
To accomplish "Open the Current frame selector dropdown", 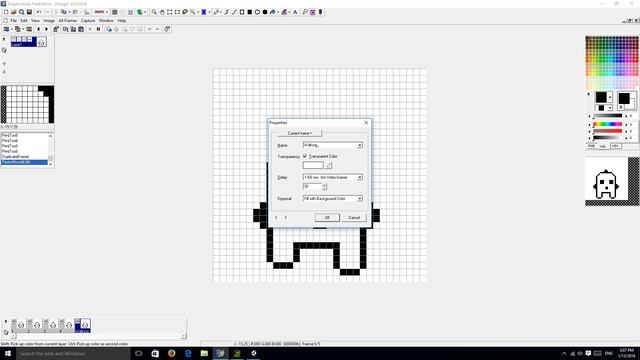I will [300, 133].
